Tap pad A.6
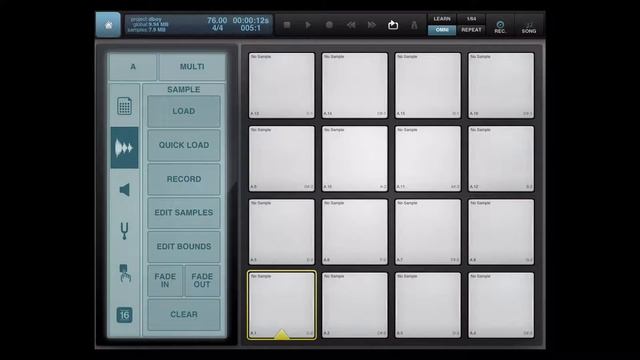This screenshot has height=360, width=640. (x=355, y=232)
